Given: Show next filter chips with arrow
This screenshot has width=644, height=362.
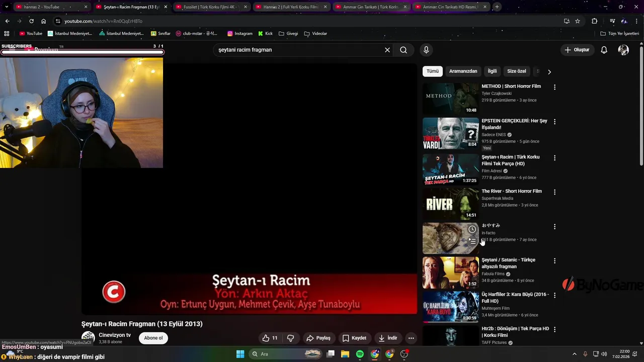Looking at the screenshot, I should click(x=549, y=72).
